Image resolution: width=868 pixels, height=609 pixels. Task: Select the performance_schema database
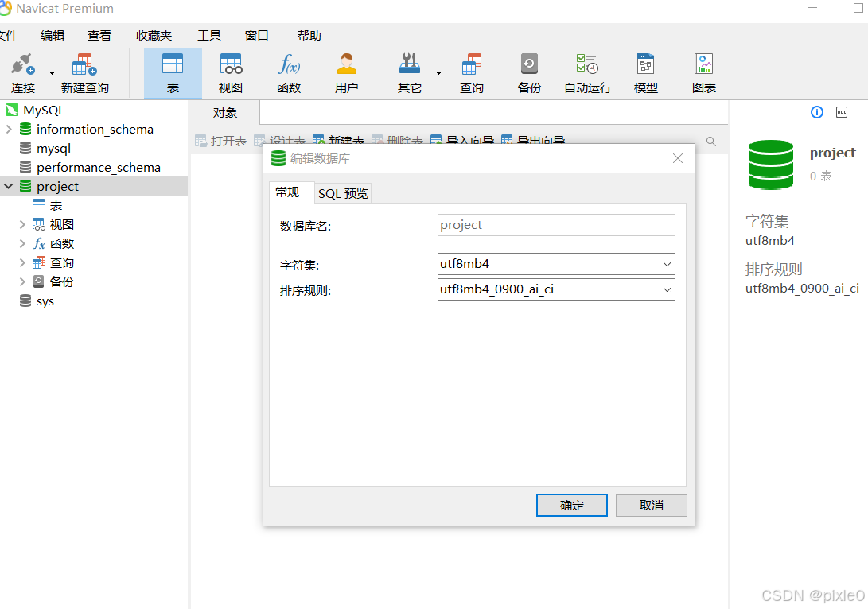coord(98,168)
